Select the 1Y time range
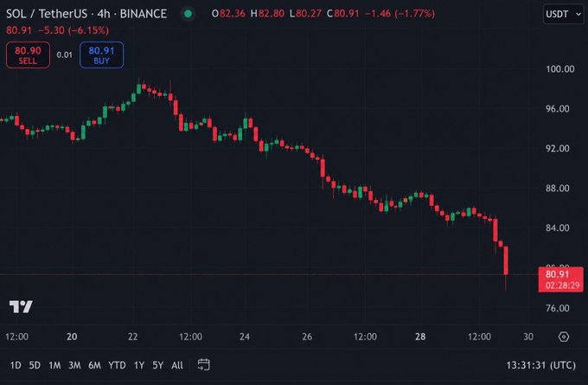588x385 pixels. 139,365
